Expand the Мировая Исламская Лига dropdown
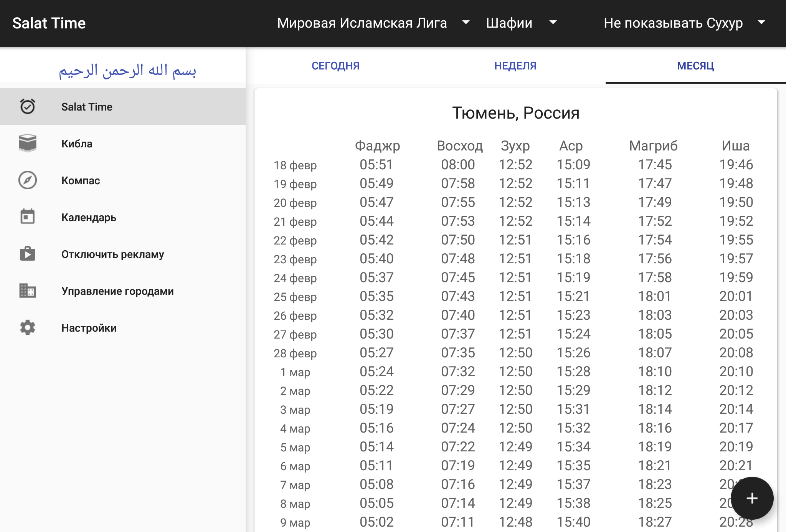The width and height of the screenshot is (786, 532). (x=373, y=23)
